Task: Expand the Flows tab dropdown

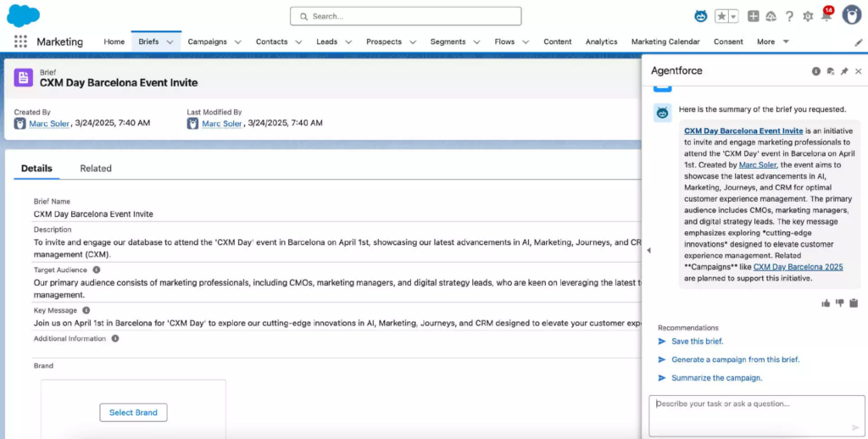Action: coord(526,42)
